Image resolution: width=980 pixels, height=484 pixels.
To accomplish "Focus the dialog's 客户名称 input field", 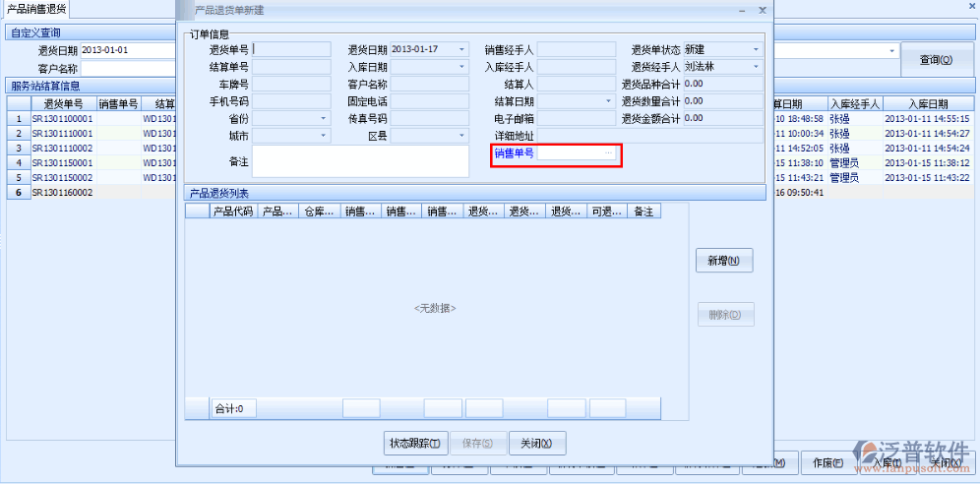I will [x=429, y=84].
